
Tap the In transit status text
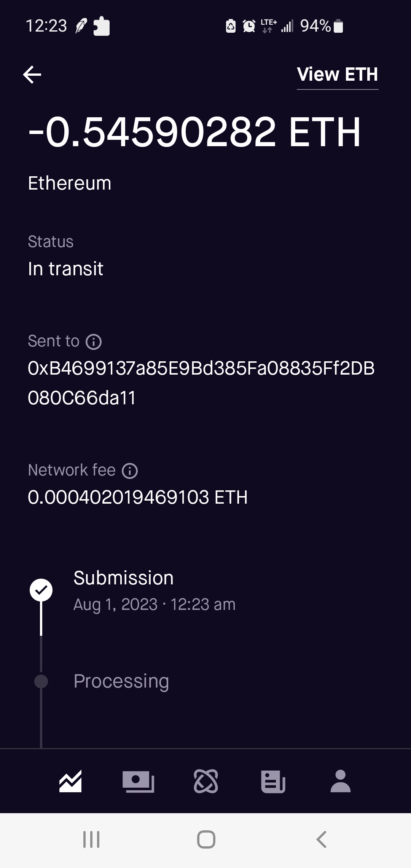65,269
